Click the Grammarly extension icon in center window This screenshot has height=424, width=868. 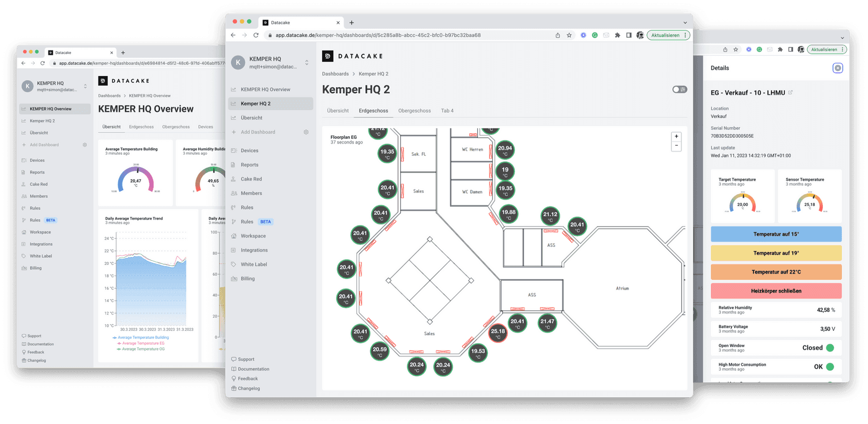tap(595, 35)
